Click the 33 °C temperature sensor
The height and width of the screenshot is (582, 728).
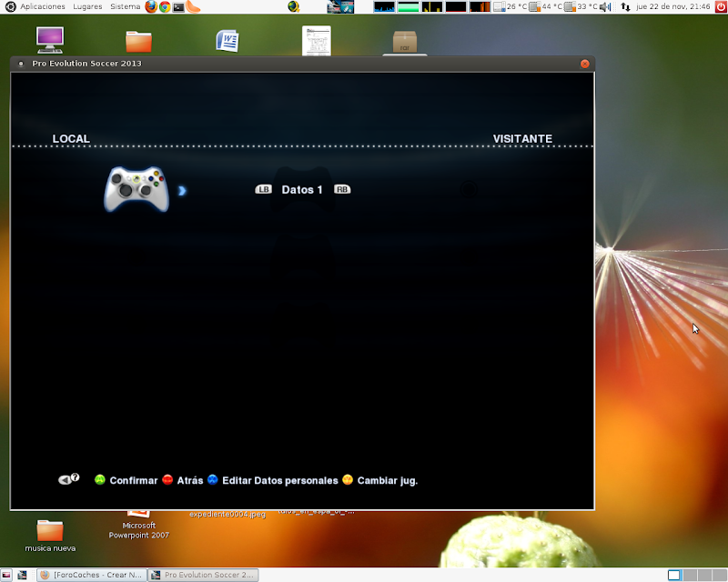tap(581, 6)
